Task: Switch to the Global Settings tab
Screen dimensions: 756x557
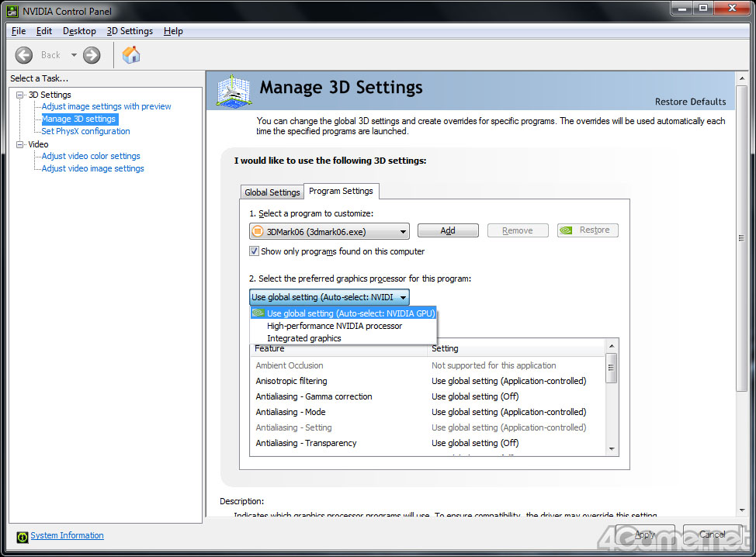Action: pyautogui.click(x=272, y=192)
